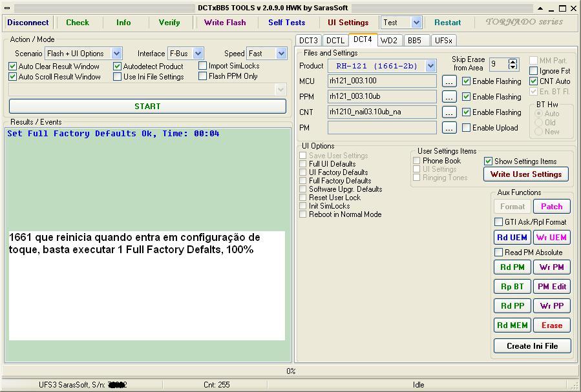Toggle Show Settings Items checkbox
Screen dimensions: 581x392
tap(489, 161)
